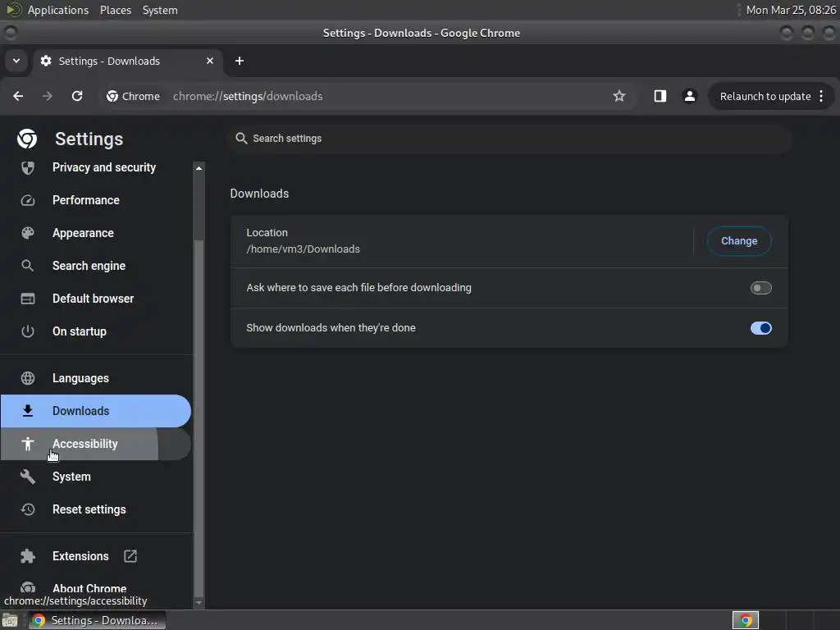The width and height of the screenshot is (840, 630).
Task: Click the Extensions puzzle piece icon
Action: coord(28,556)
